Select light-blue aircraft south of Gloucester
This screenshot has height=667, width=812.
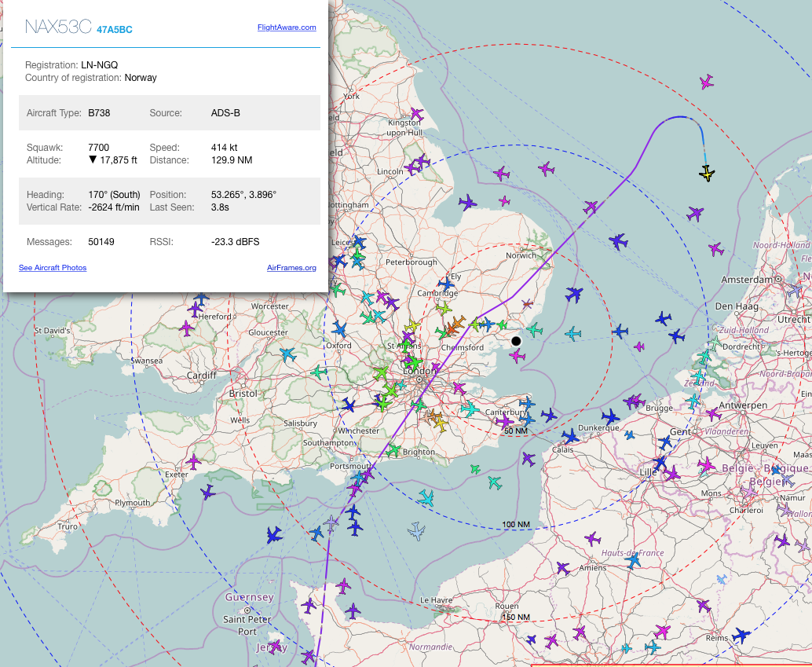[288, 354]
